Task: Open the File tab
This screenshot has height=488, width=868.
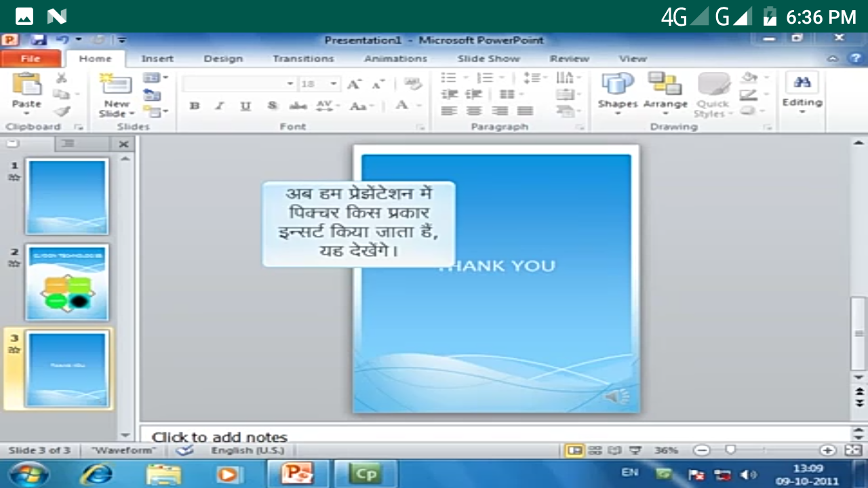Action: 31,59
